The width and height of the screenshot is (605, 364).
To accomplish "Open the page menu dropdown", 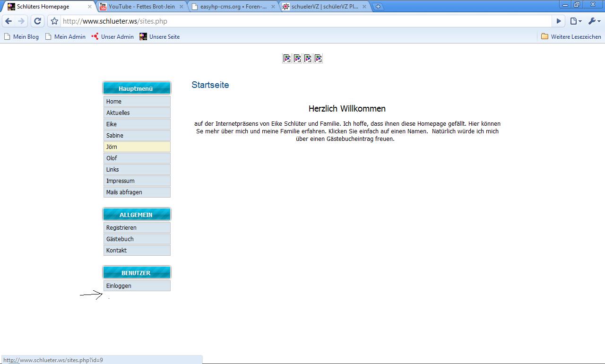I will click(x=575, y=21).
